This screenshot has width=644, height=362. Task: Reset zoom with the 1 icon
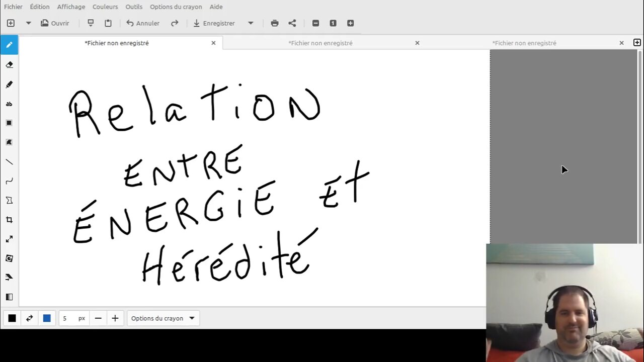coord(333,23)
